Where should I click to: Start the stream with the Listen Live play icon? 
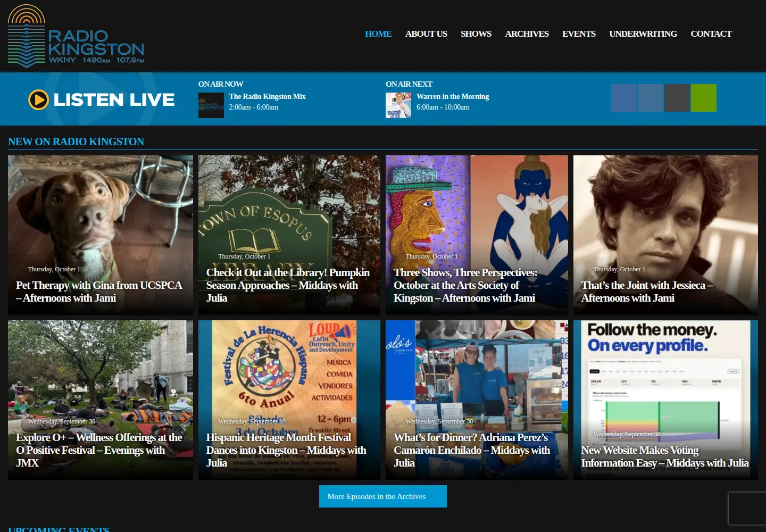coord(38,99)
